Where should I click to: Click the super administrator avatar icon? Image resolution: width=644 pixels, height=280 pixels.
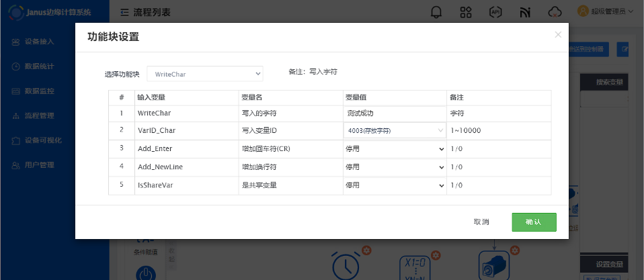click(x=583, y=11)
